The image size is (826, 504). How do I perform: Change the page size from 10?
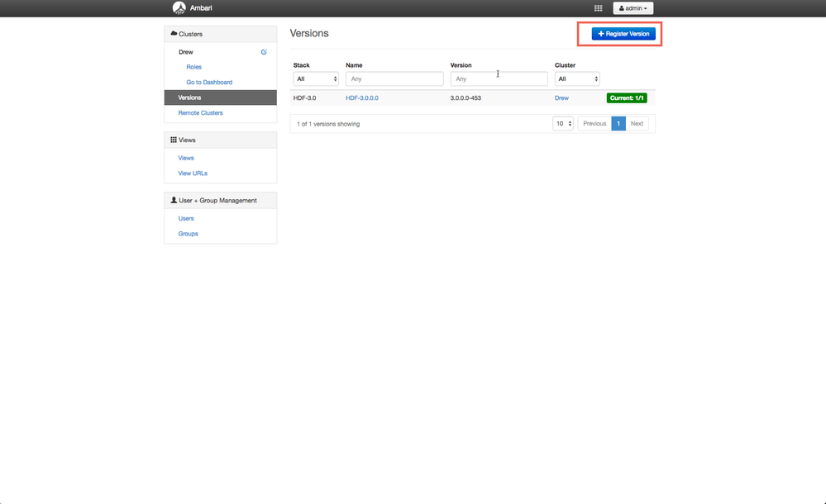tap(563, 122)
